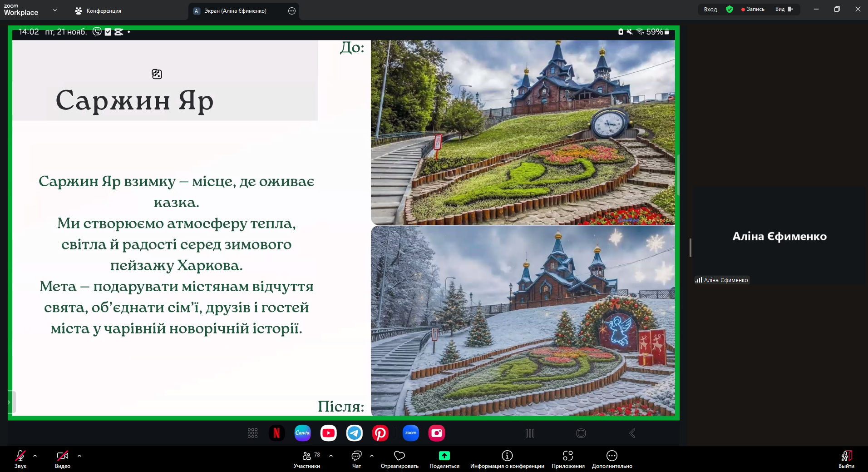Click the green encryption shield icon
The height and width of the screenshot is (472, 868).
[x=730, y=9]
